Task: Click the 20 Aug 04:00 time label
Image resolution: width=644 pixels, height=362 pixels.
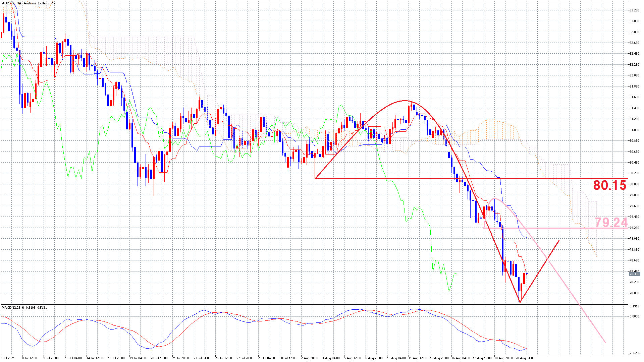Action: pos(525,358)
